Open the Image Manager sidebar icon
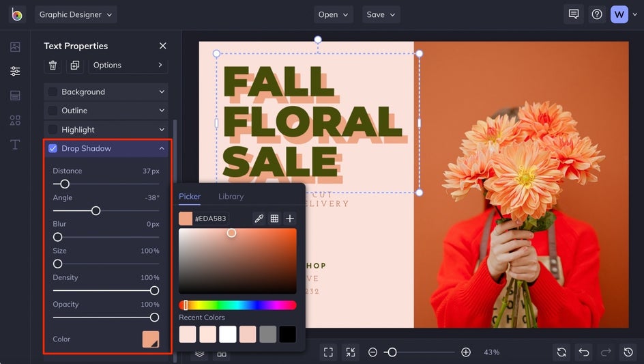 15,47
